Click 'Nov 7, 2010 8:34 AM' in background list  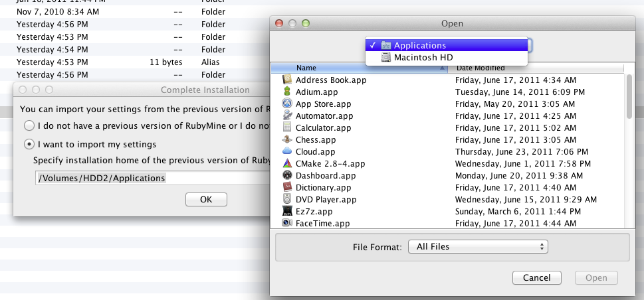[x=58, y=12]
